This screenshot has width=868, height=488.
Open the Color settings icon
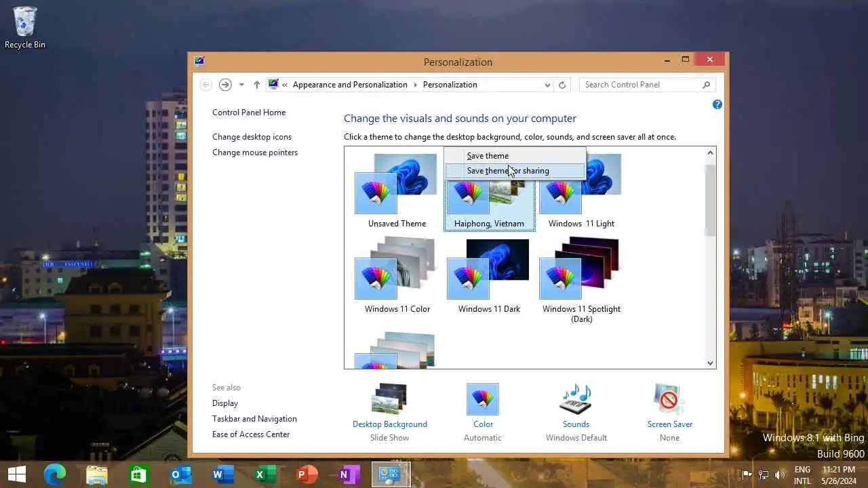pyautogui.click(x=483, y=399)
